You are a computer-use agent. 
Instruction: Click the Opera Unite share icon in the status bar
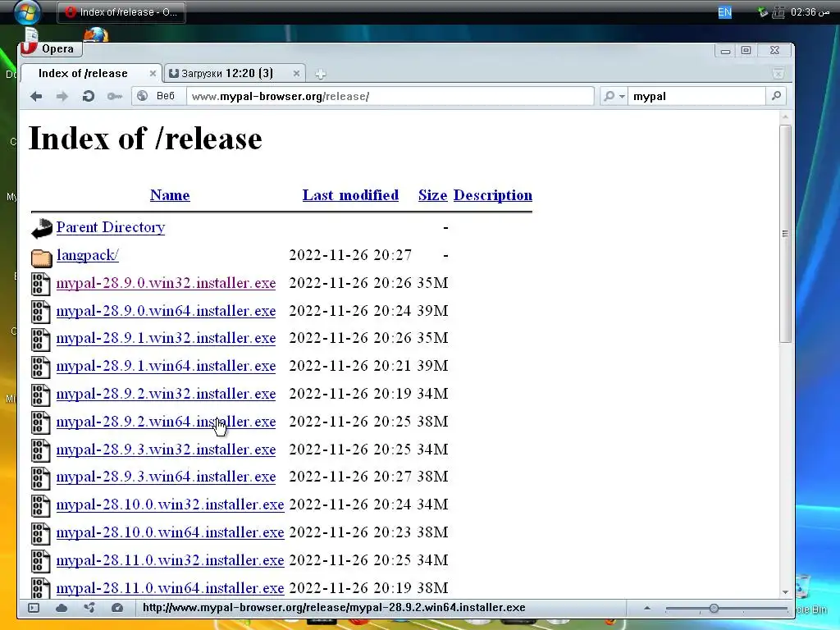pyautogui.click(x=89, y=608)
